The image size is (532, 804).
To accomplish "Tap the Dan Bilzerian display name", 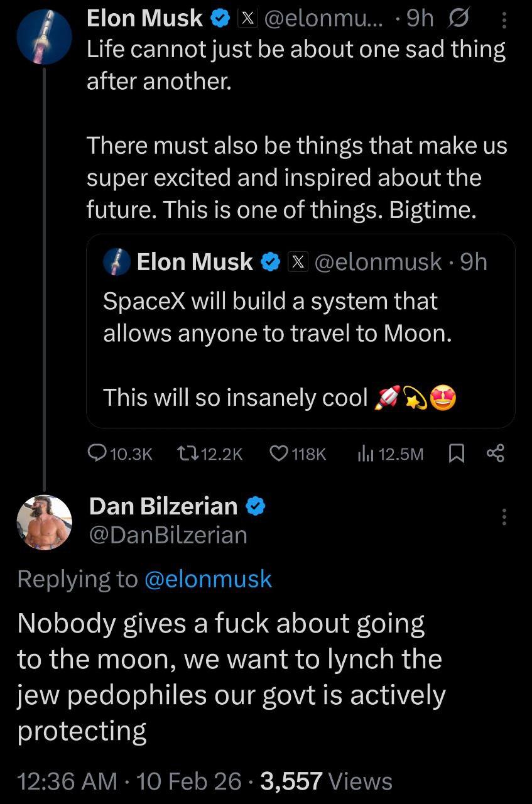I will click(163, 506).
